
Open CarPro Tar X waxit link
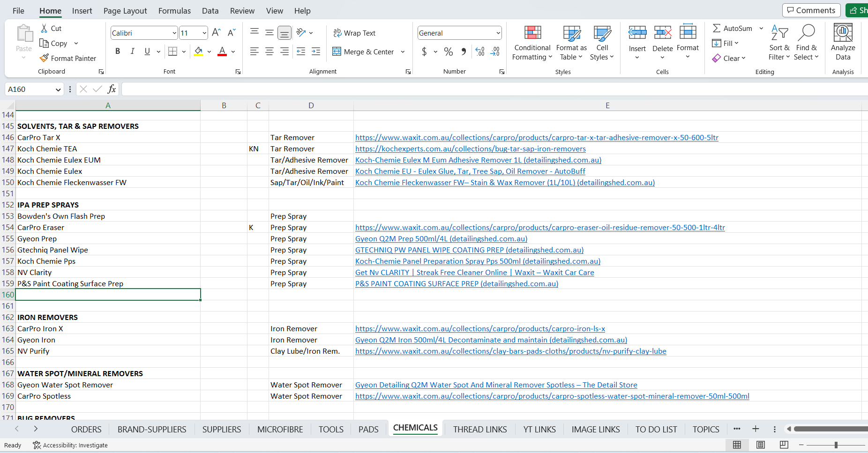[x=537, y=137]
